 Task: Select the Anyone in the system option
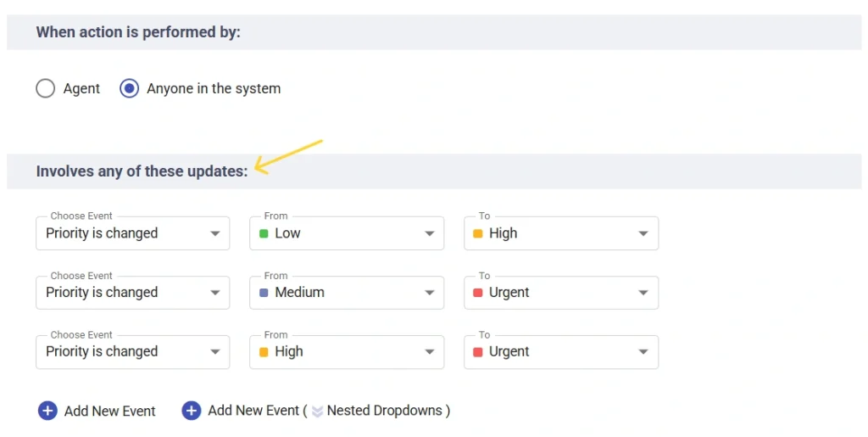[129, 88]
